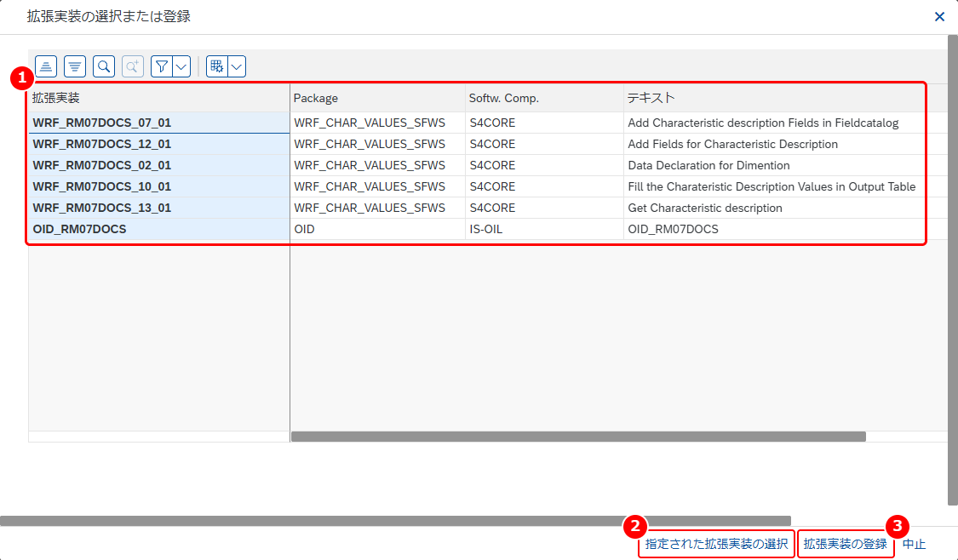Click the 中止 cancel button
Viewport: 958px width, 560px height.
tap(915, 544)
